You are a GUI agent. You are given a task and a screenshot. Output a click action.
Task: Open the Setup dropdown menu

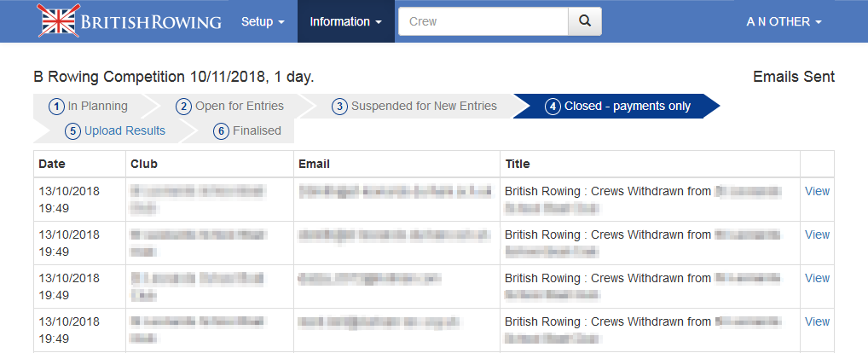pyautogui.click(x=263, y=21)
